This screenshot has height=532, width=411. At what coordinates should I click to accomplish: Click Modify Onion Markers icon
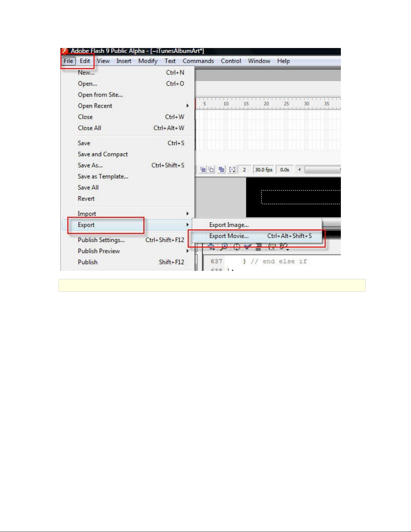(232, 170)
